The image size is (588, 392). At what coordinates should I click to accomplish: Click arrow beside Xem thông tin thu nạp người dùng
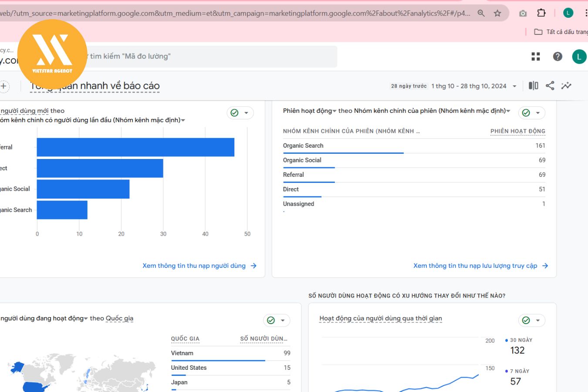pos(253,266)
